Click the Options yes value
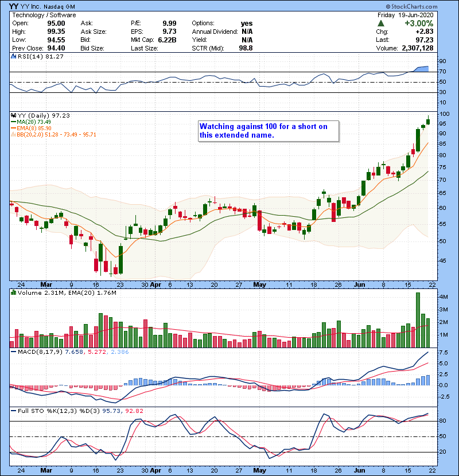 (247, 24)
